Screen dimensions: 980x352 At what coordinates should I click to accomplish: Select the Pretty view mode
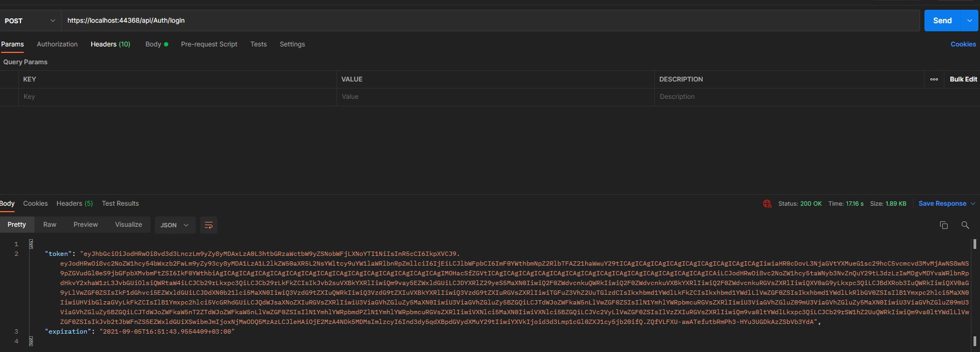(17, 225)
